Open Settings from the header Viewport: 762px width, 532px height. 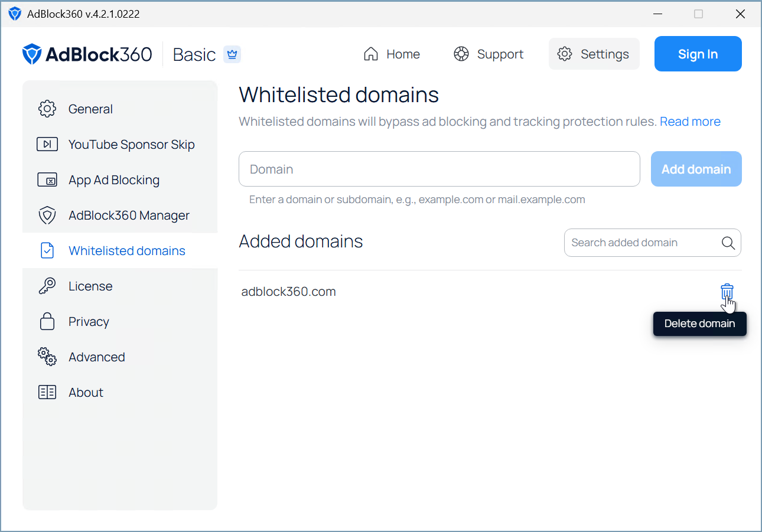point(594,54)
